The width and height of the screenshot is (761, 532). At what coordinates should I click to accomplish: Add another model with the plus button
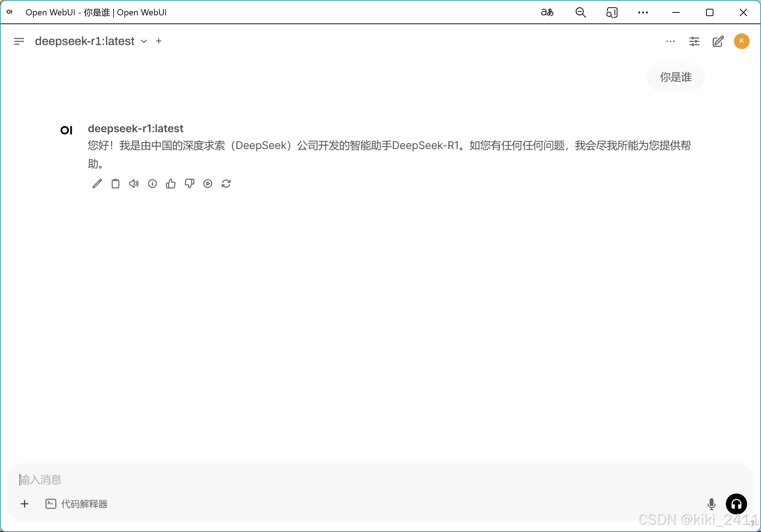click(x=159, y=41)
